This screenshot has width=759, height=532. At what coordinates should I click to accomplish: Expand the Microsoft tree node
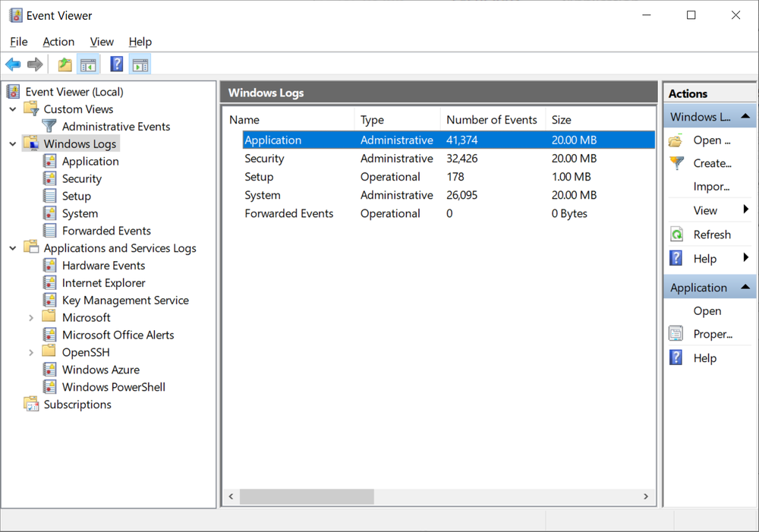[x=31, y=317]
